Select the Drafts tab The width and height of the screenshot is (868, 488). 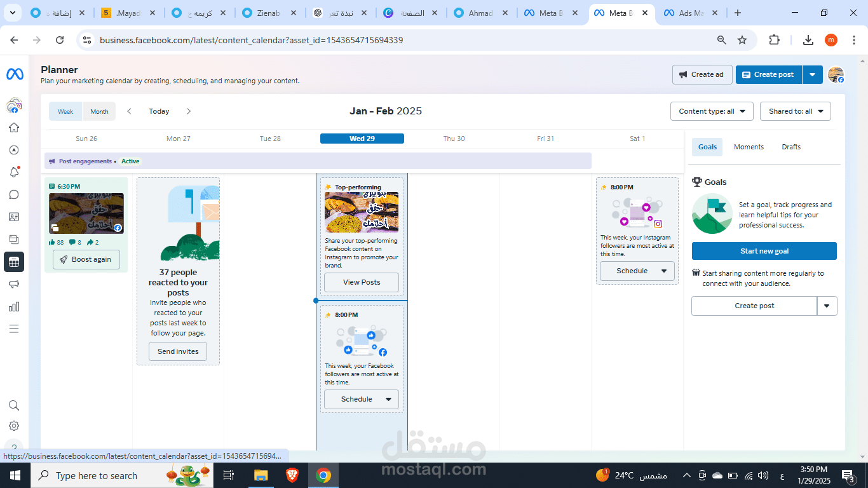[x=791, y=147]
